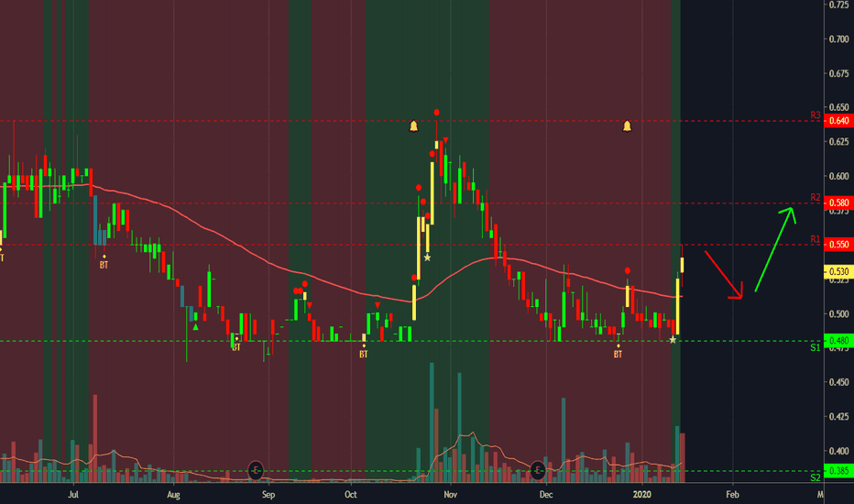The height and width of the screenshot is (504, 854).
Task: Click the BT label below the July candles
Action: click(104, 266)
